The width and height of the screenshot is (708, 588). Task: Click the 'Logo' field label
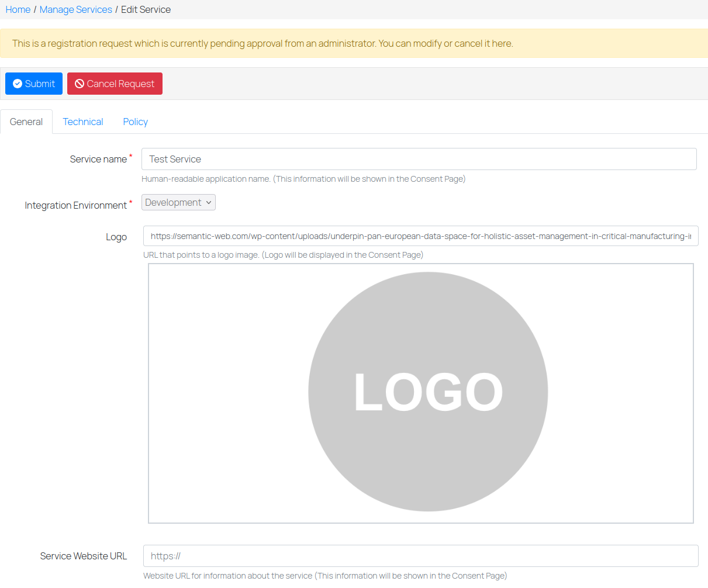click(116, 237)
